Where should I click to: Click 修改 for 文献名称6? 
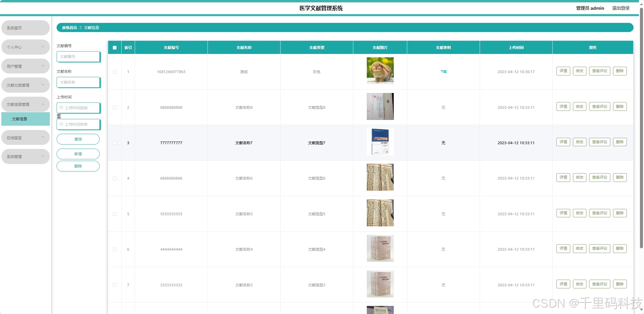(x=579, y=177)
